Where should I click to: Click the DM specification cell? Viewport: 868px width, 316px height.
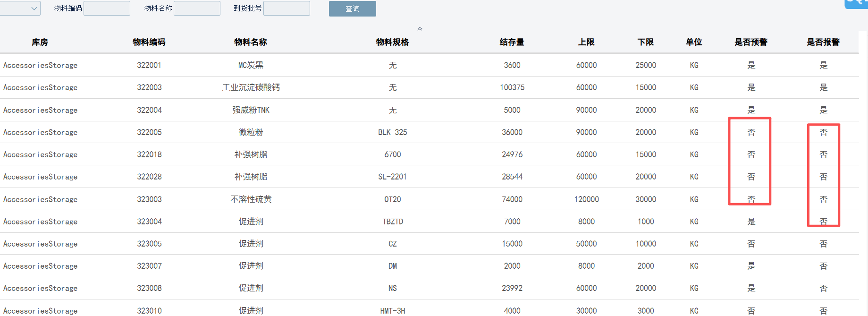coord(392,266)
